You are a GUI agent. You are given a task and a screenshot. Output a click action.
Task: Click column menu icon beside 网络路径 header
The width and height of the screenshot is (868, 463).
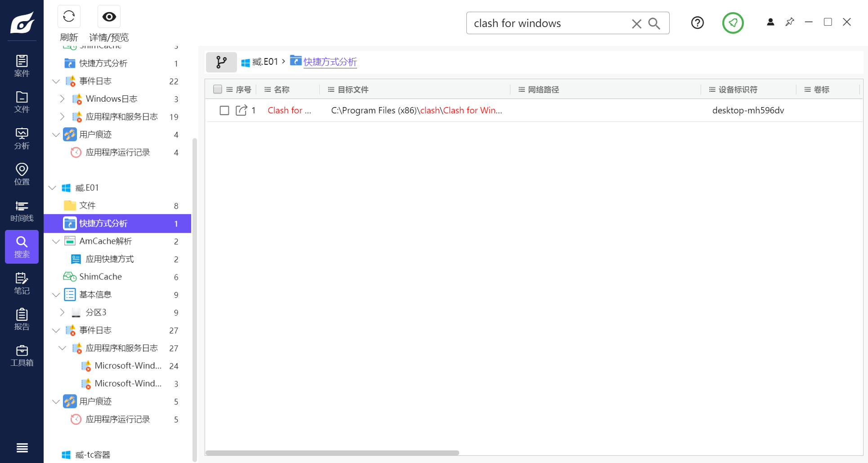(522, 90)
